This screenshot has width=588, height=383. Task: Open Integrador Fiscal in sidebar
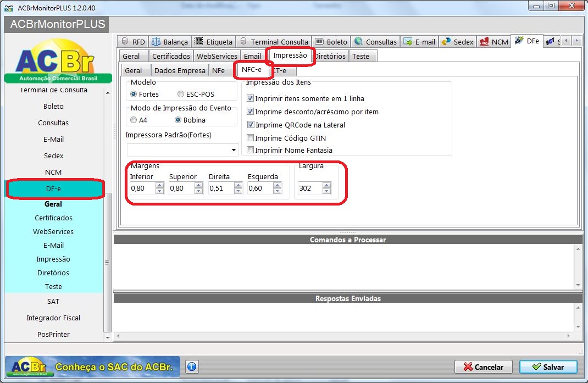coord(54,318)
